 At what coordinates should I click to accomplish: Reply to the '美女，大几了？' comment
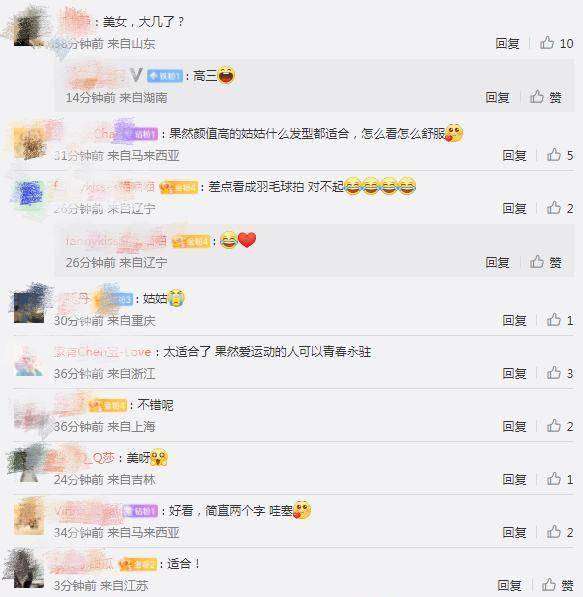507,43
